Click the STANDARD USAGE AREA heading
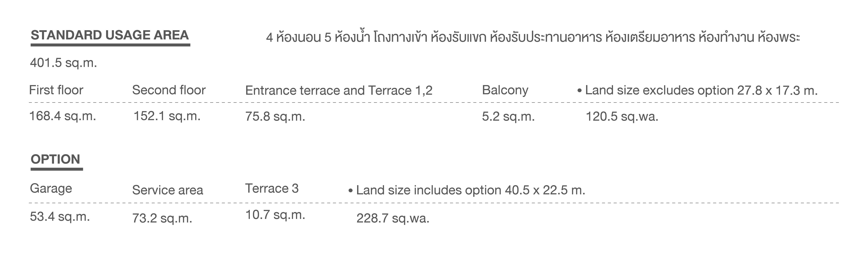 click(x=110, y=35)
